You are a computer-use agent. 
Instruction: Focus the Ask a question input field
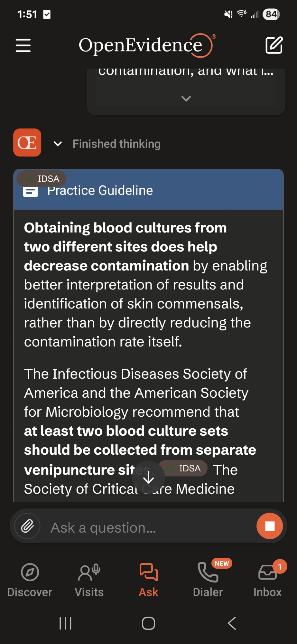pos(148,527)
